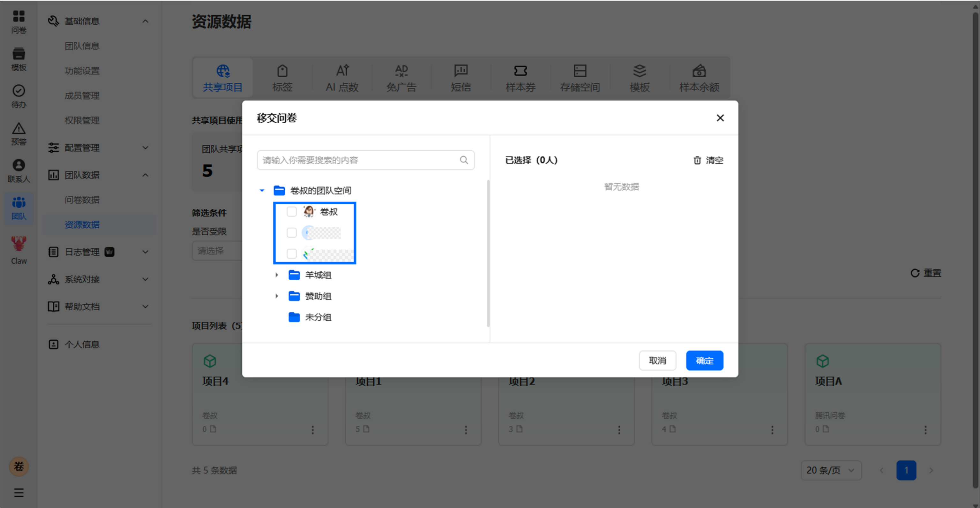Click the 卷叔 member avatar
This screenshot has height=508, width=980.
(309, 211)
